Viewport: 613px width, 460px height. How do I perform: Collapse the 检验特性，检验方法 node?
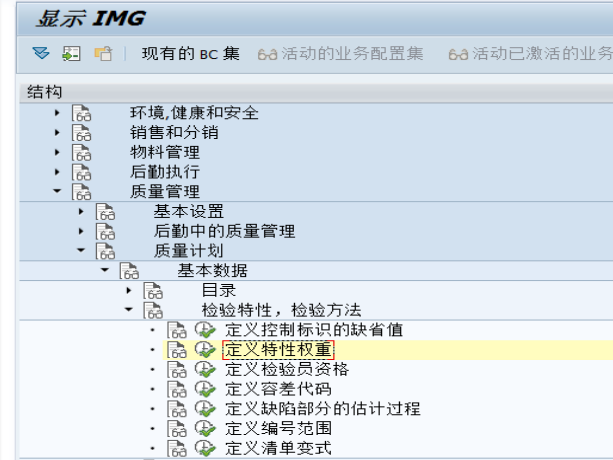click(129, 310)
